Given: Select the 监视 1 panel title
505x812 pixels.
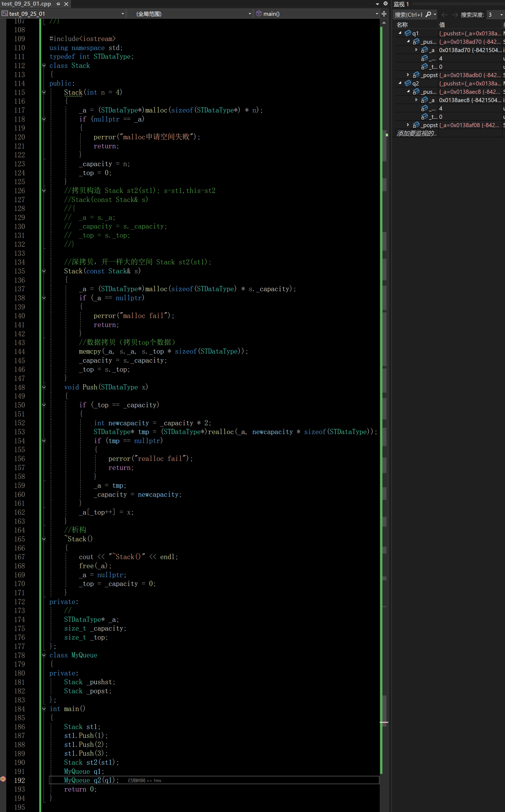Looking at the screenshot, I should [x=401, y=4].
